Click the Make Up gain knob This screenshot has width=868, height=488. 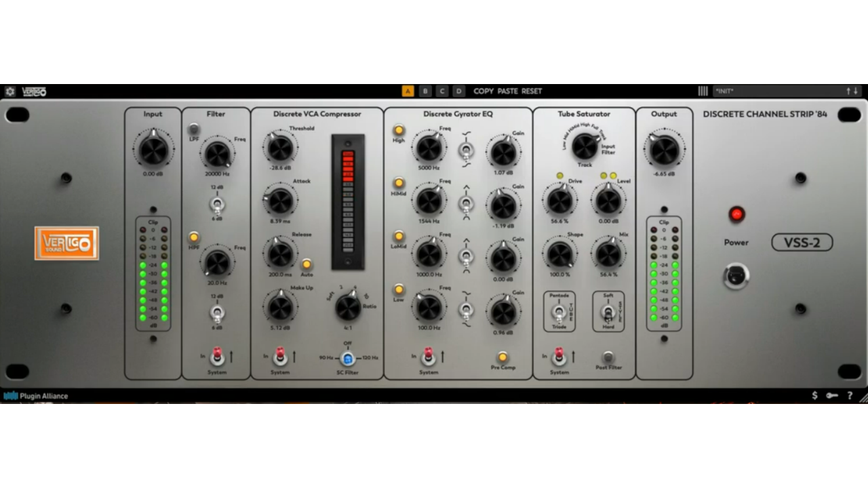[x=280, y=307]
